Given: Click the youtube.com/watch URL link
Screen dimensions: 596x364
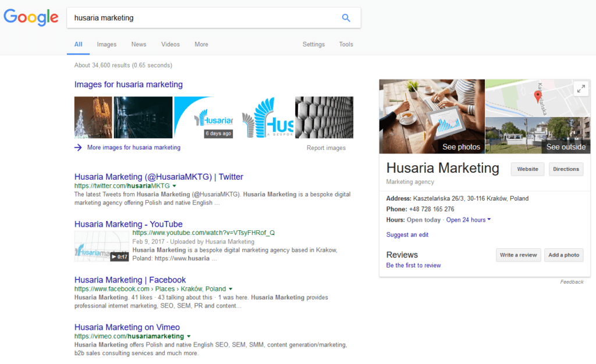Looking at the screenshot, I should tap(203, 233).
